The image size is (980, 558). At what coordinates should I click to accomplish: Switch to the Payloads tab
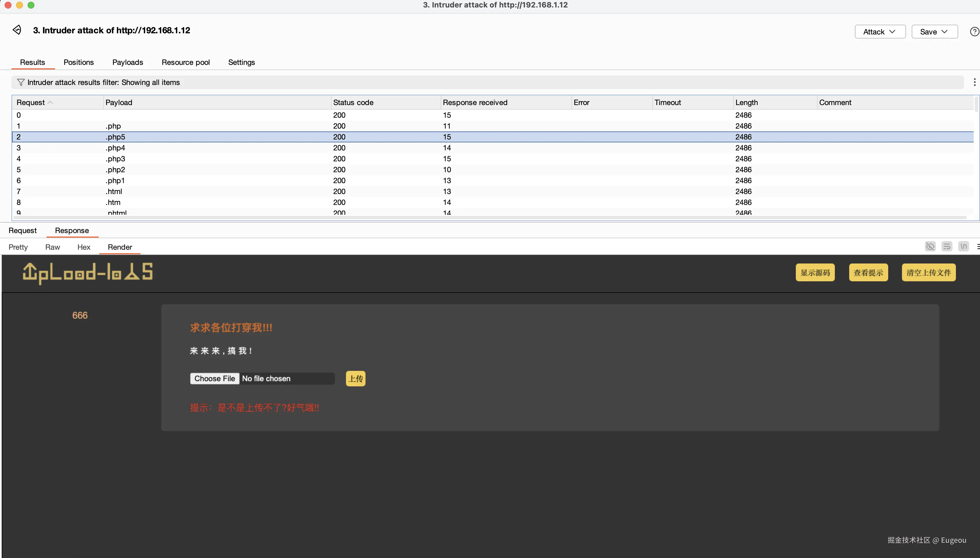(128, 62)
